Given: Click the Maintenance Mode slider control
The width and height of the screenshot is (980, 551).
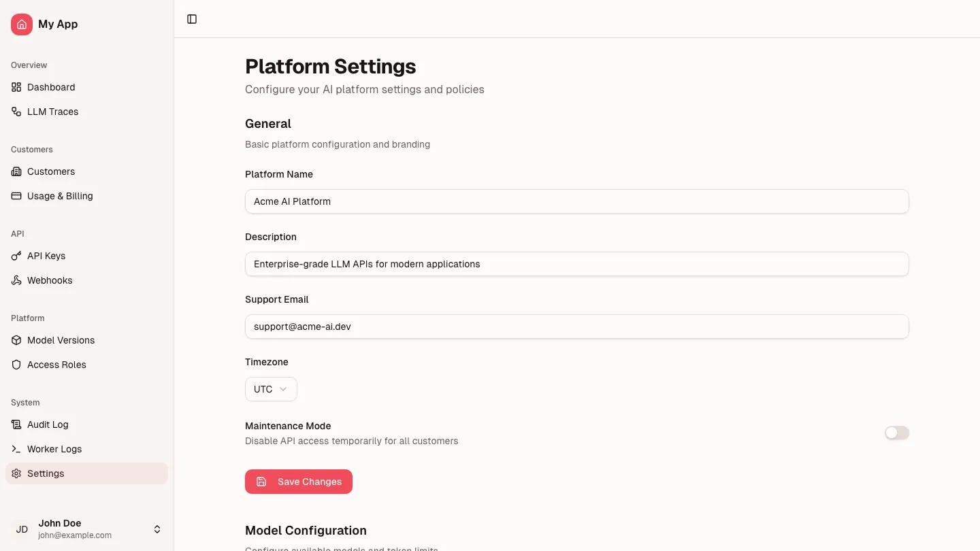Looking at the screenshot, I should click(x=896, y=433).
